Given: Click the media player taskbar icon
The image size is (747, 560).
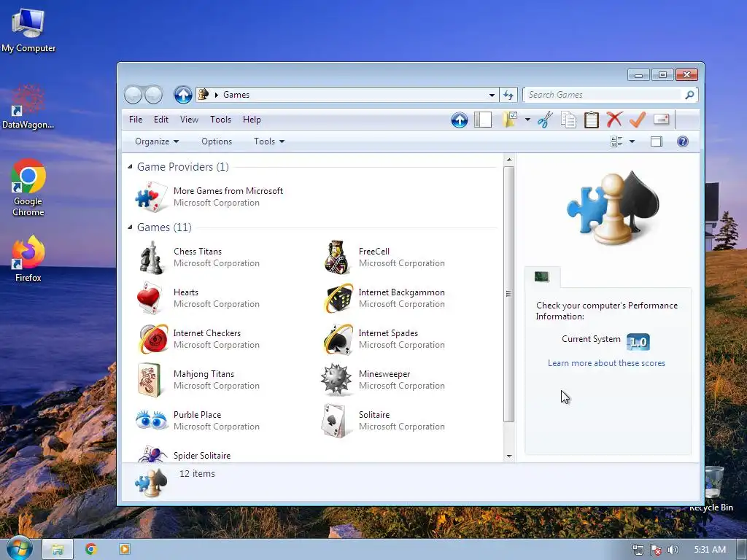Looking at the screenshot, I should coord(124,549).
